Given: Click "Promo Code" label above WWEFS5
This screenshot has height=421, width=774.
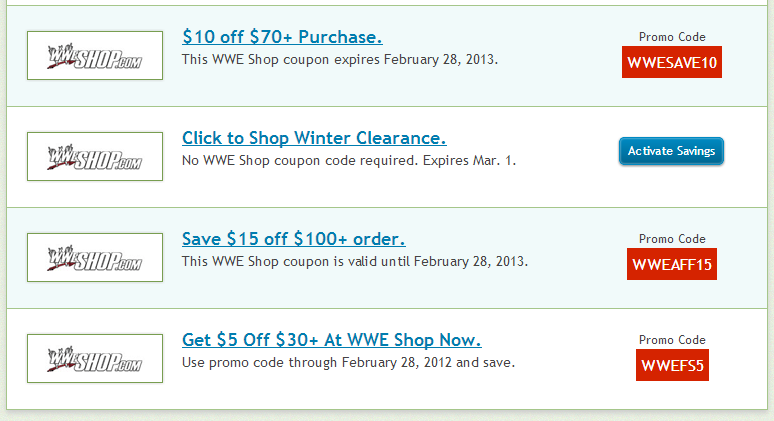Looking at the screenshot, I should click(x=672, y=340).
